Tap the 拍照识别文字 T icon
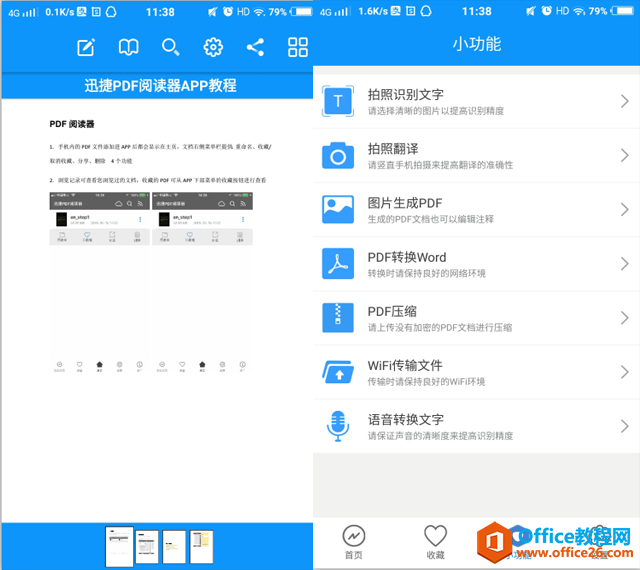640x570 pixels. [338, 101]
